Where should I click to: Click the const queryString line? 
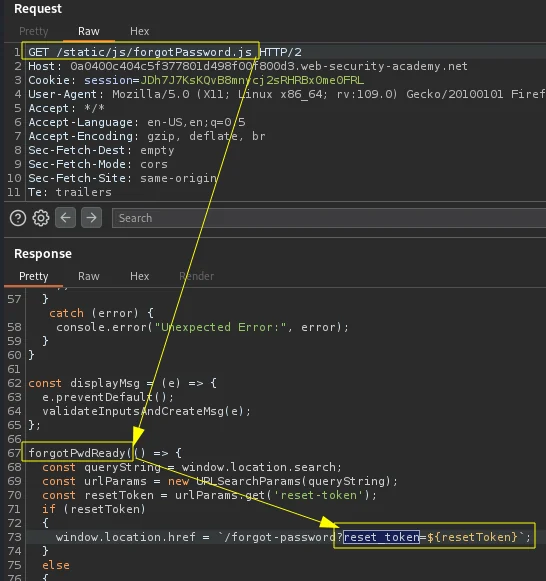192,467
